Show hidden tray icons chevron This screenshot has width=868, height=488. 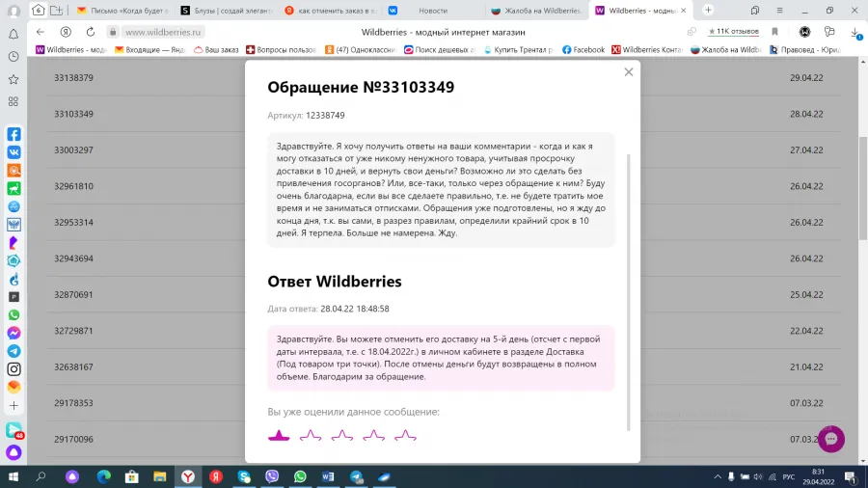click(x=718, y=477)
